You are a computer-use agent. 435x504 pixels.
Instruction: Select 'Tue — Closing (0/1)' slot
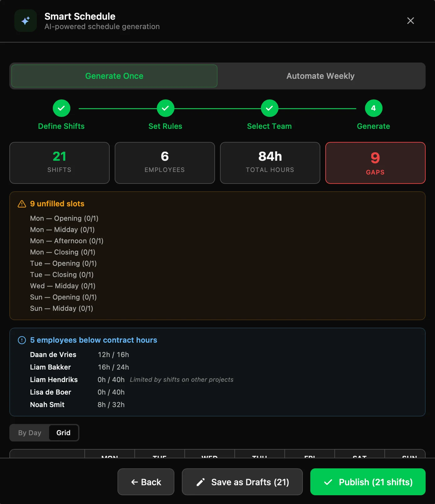tap(62, 275)
